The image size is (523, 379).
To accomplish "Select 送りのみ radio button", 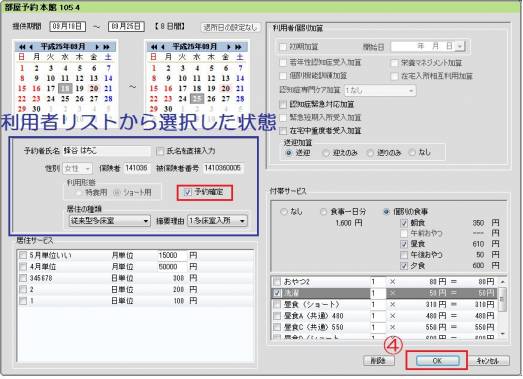I will tap(370, 153).
